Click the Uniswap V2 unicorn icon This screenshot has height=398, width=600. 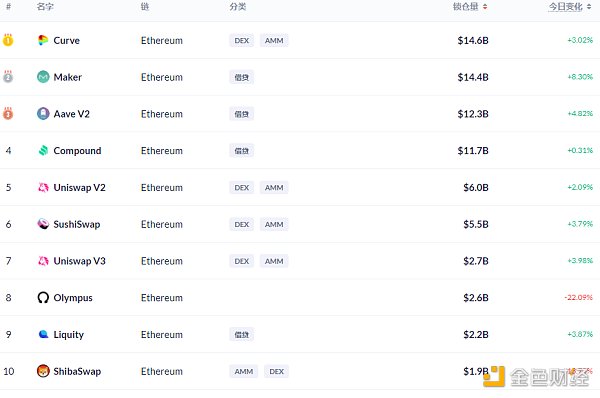pos(43,187)
